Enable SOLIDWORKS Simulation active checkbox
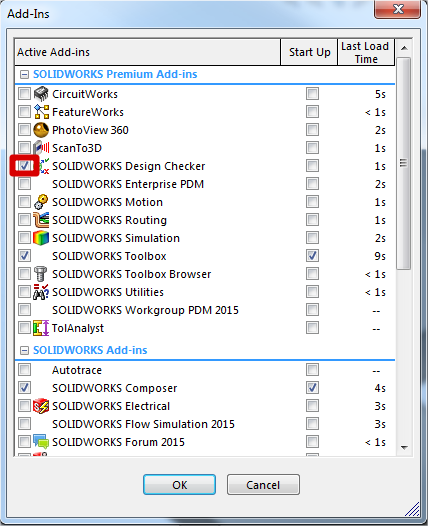Screen dimensions: 428x526 point(24,238)
